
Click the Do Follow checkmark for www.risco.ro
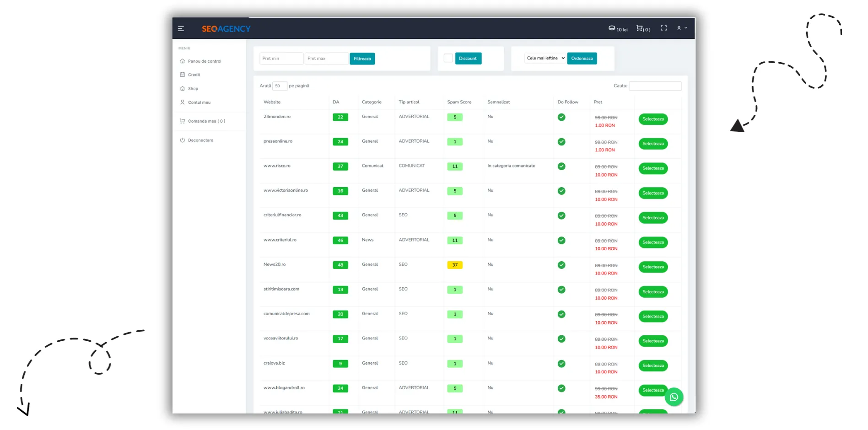tap(561, 167)
